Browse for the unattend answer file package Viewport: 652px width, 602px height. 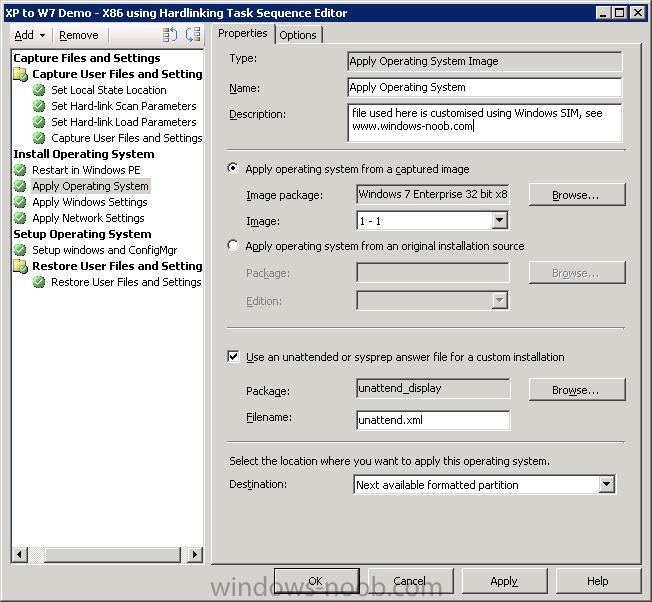point(577,390)
